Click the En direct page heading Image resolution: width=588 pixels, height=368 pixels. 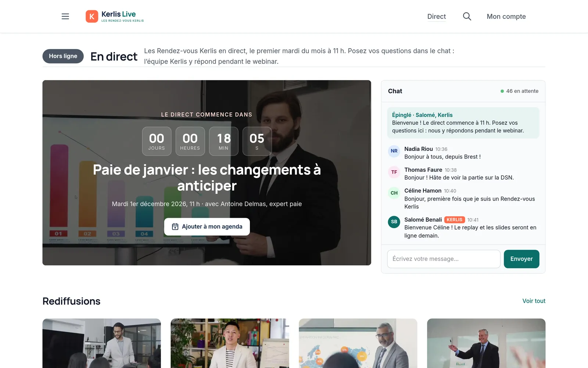pos(114,56)
